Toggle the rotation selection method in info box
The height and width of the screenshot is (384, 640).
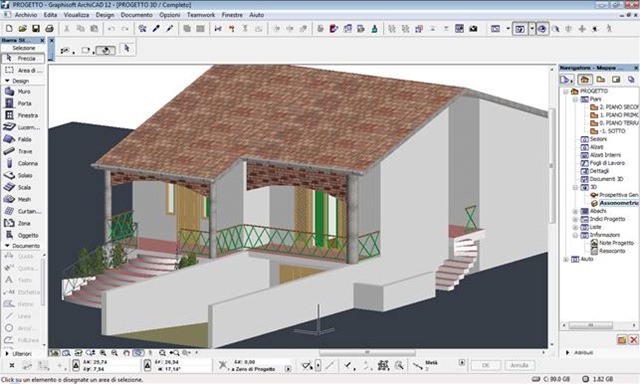(106, 50)
